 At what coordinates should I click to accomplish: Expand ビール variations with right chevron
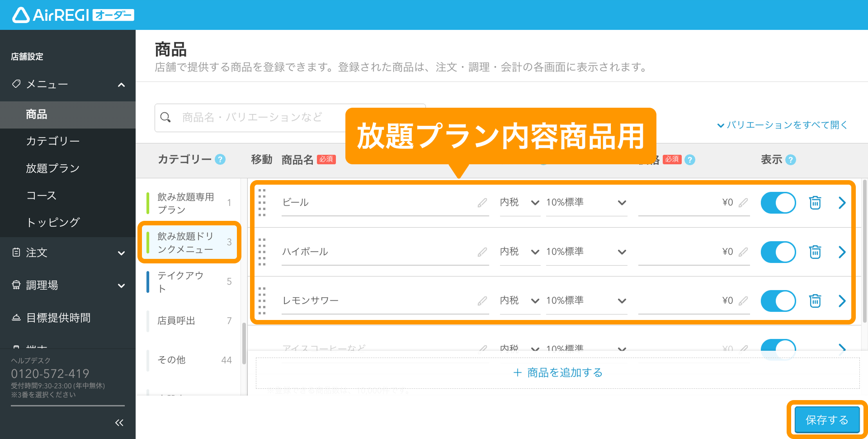pyautogui.click(x=842, y=203)
